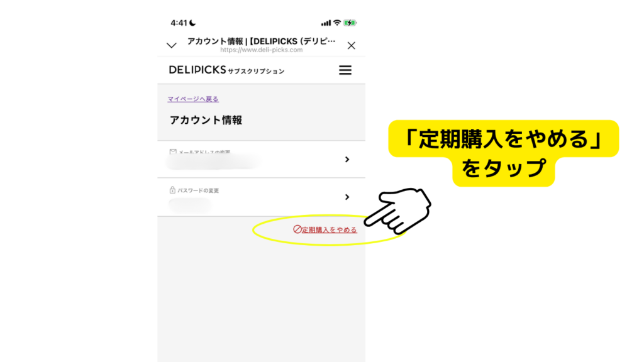
Task: Tap the 定期購入をやめる link
Action: 330,229
